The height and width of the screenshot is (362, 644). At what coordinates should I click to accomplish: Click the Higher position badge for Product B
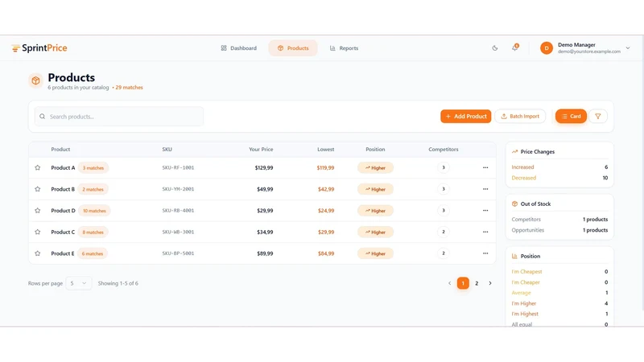tap(375, 189)
